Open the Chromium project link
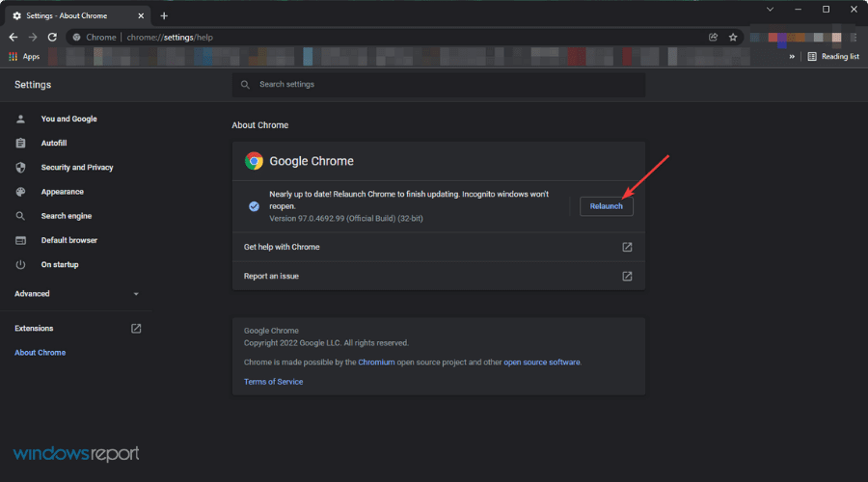 point(376,361)
